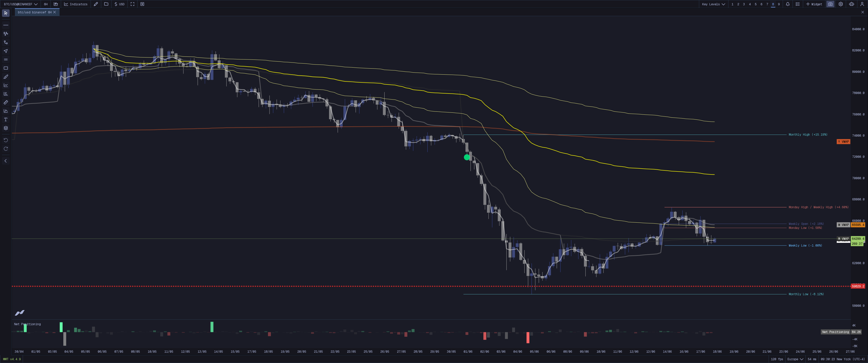Image resolution: width=868 pixels, height=363 pixels.
Task: Open the user account icon
Action: pos(862,4)
